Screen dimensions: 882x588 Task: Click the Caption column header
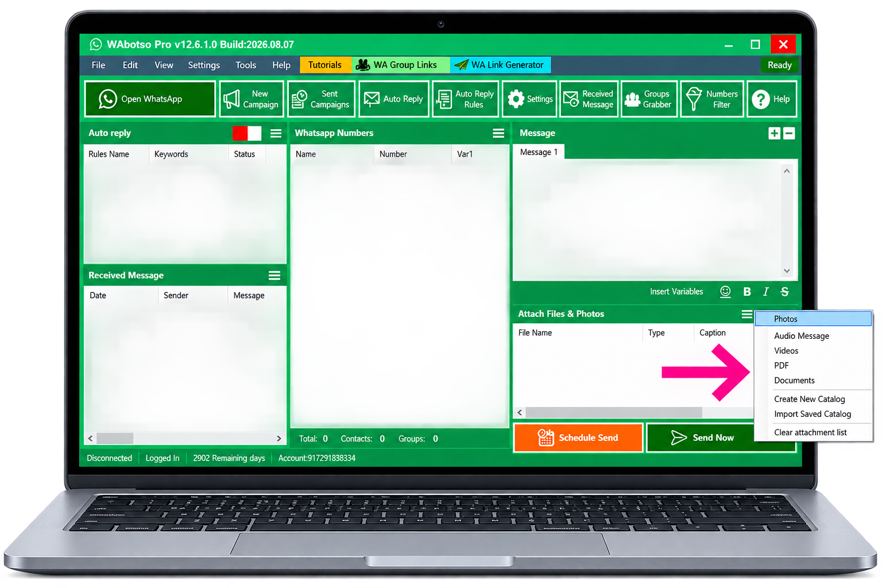click(x=724, y=333)
